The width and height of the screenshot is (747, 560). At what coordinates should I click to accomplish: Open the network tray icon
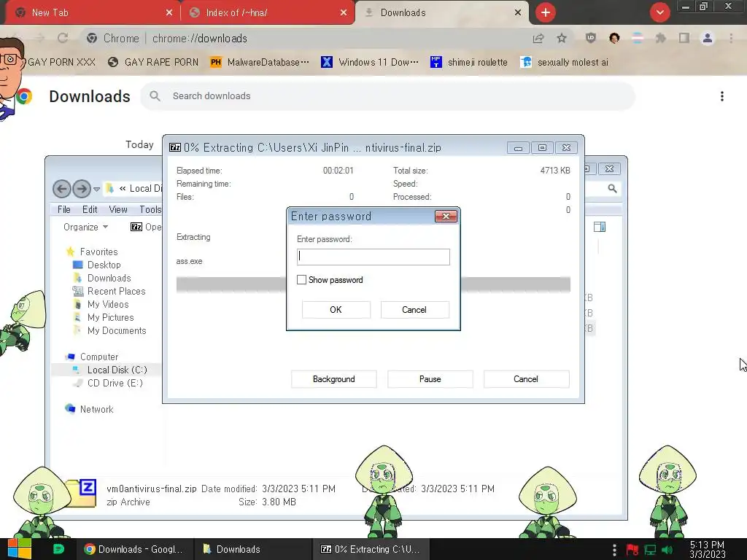650,550
